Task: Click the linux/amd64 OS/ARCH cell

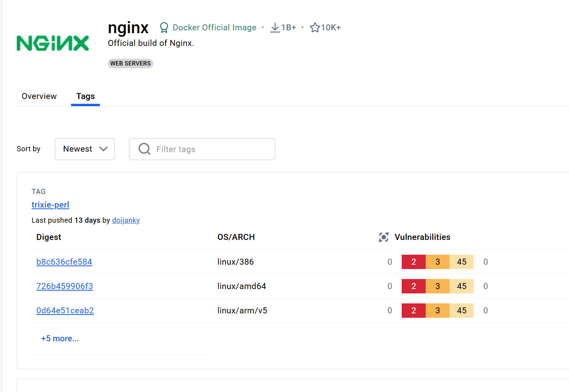Action: pyautogui.click(x=242, y=286)
